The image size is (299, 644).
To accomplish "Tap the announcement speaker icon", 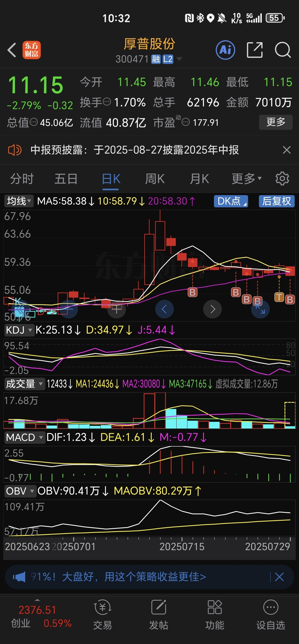I will tap(15, 150).
